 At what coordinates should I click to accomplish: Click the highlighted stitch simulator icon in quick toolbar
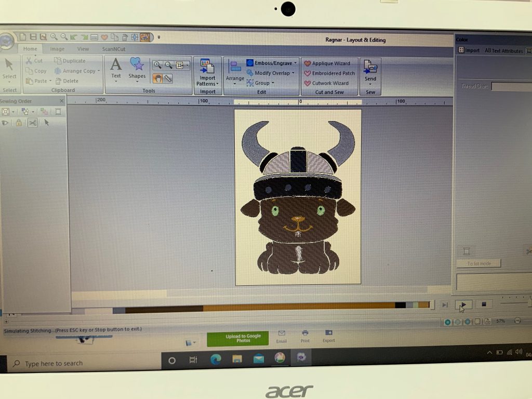point(145,37)
